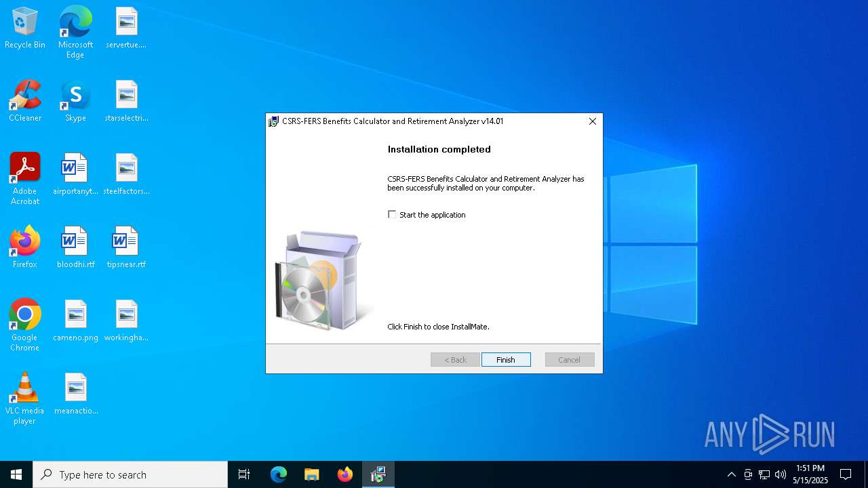Open the Recycle Bin desktop icon
The width and height of the screenshot is (868, 488).
point(25,28)
